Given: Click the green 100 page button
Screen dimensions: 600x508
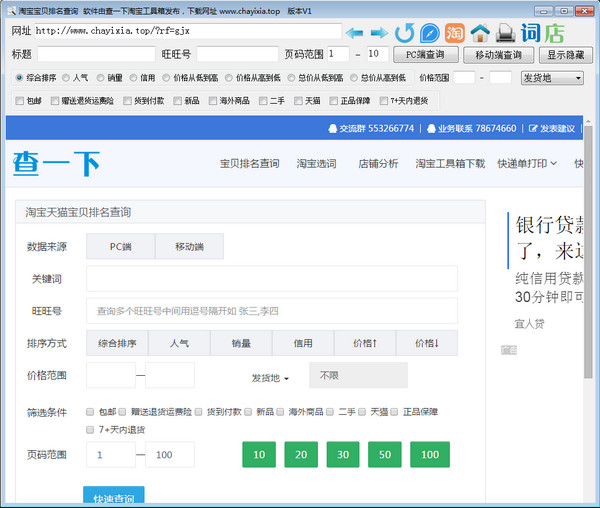Looking at the screenshot, I should pos(430,454).
